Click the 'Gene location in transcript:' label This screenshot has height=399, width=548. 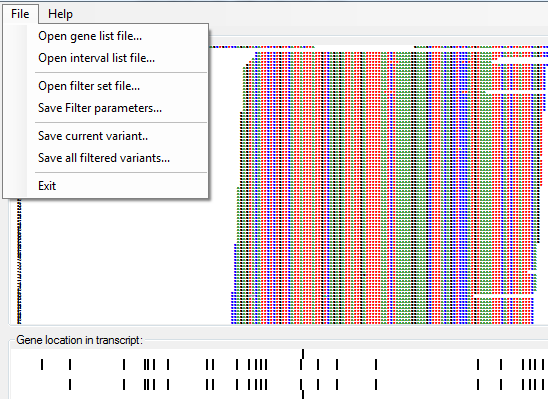(79, 340)
